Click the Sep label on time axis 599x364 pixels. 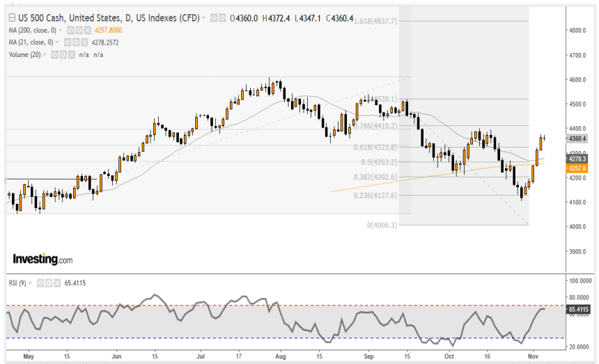[x=368, y=356]
